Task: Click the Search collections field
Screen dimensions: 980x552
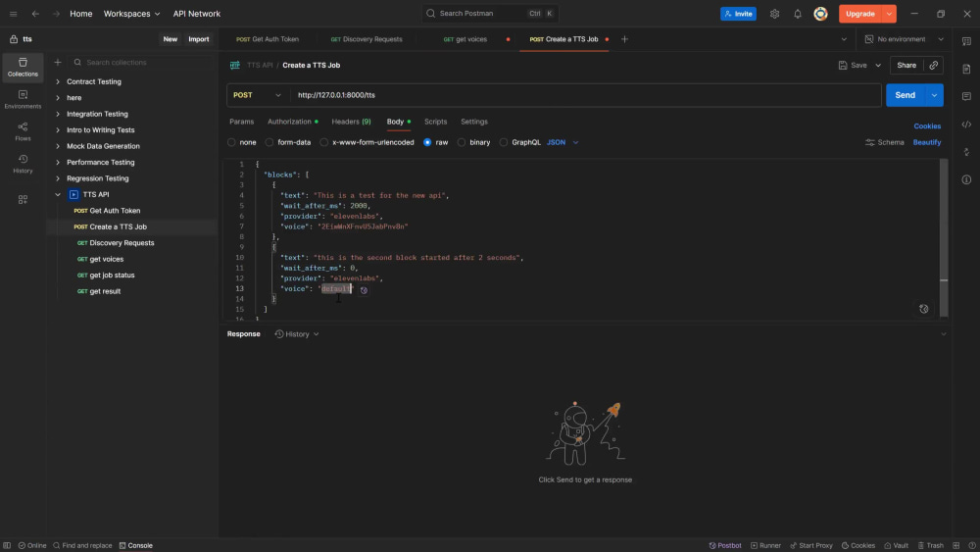Action: (140, 62)
